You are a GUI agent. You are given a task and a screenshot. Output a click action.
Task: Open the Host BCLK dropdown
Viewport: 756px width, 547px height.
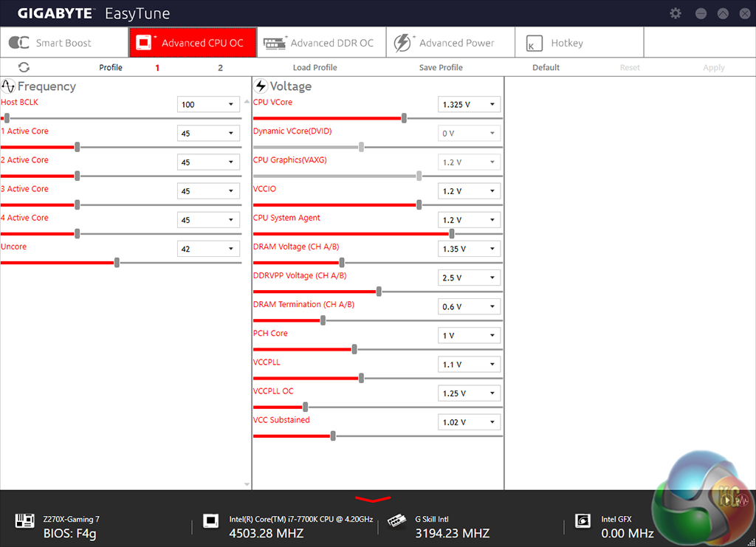209,104
